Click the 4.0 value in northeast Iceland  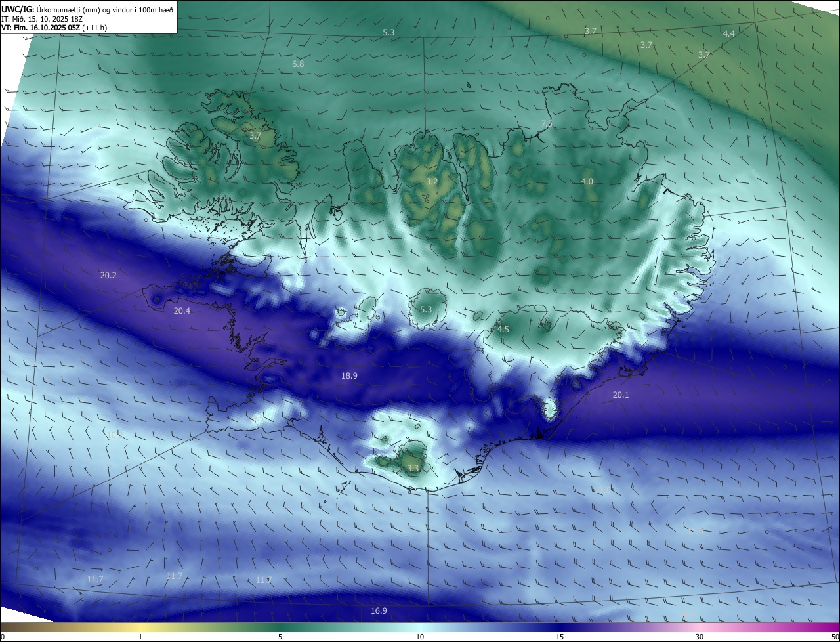pyautogui.click(x=587, y=181)
